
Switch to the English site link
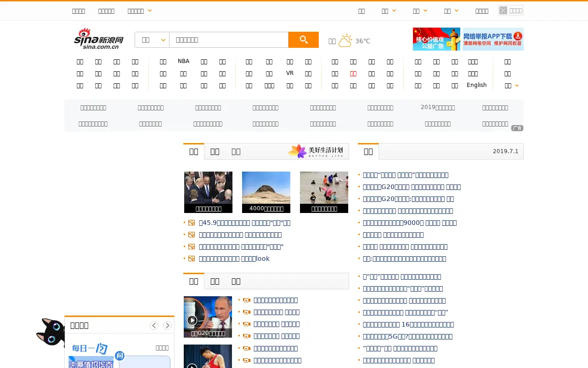[x=476, y=85]
